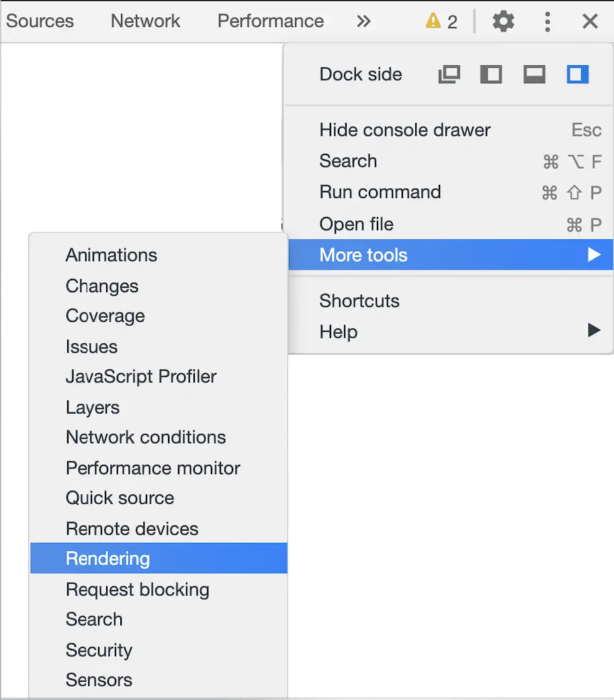Select the dock to bottom icon
Screen dimensions: 614x700
534,74
